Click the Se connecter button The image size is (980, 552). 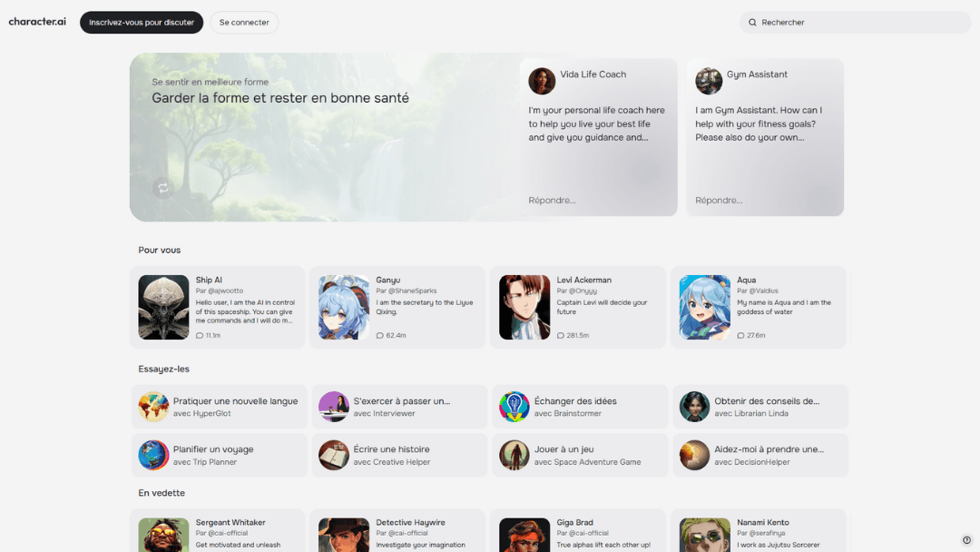(x=244, y=22)
